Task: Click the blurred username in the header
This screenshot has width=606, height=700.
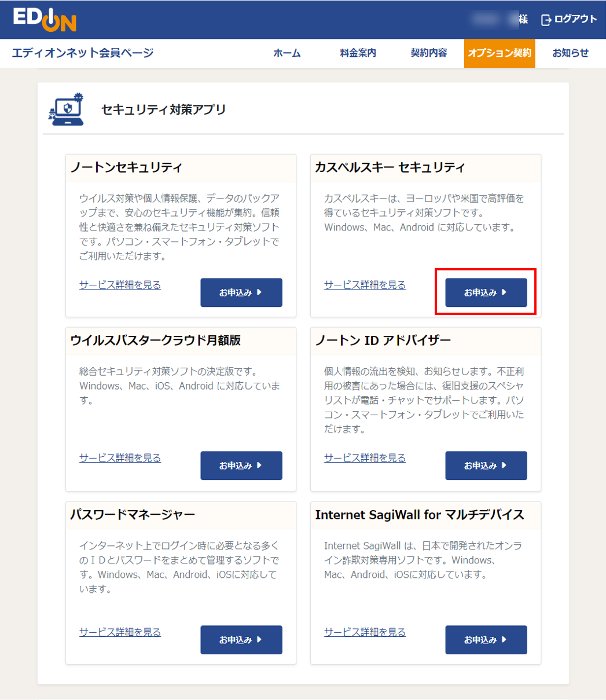Action: click(x=495, y=20)
